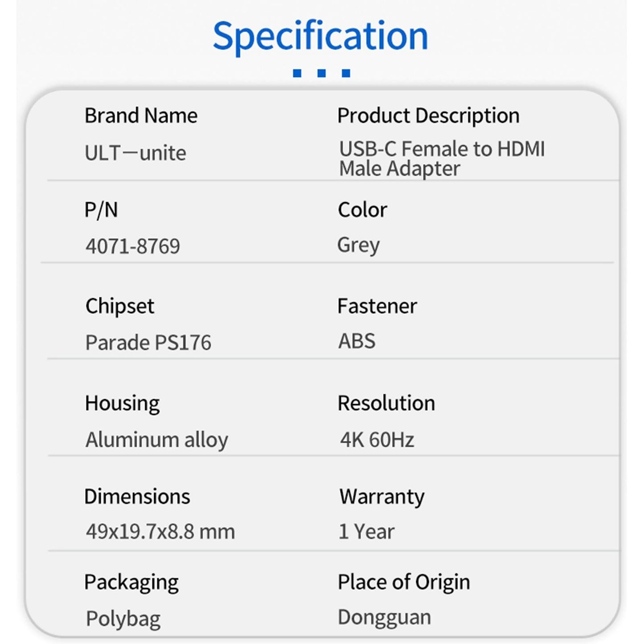Click the Resolution label

tap(386, 403)
